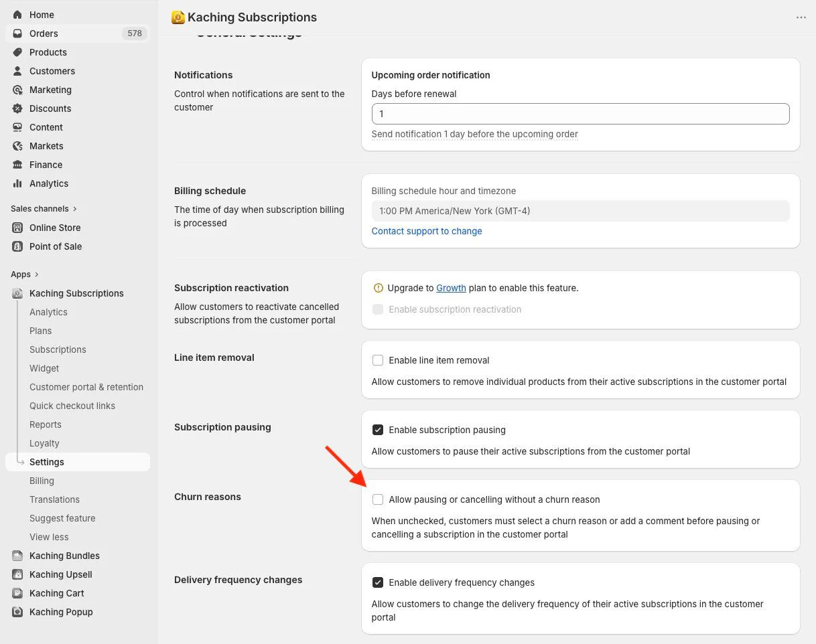The height and width of the screenshot is (644, 816).
Task: Open Subscriptions submenu item
Action: click(x=58, y=349)
